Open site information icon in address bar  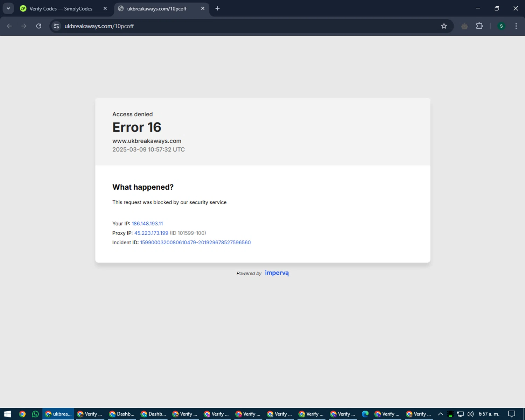click(56, 26)
